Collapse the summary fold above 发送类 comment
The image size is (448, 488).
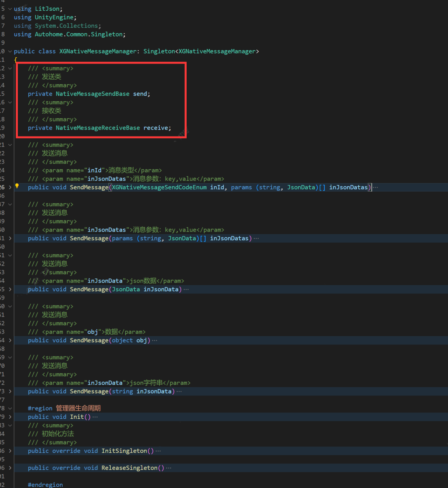(10, 68)
